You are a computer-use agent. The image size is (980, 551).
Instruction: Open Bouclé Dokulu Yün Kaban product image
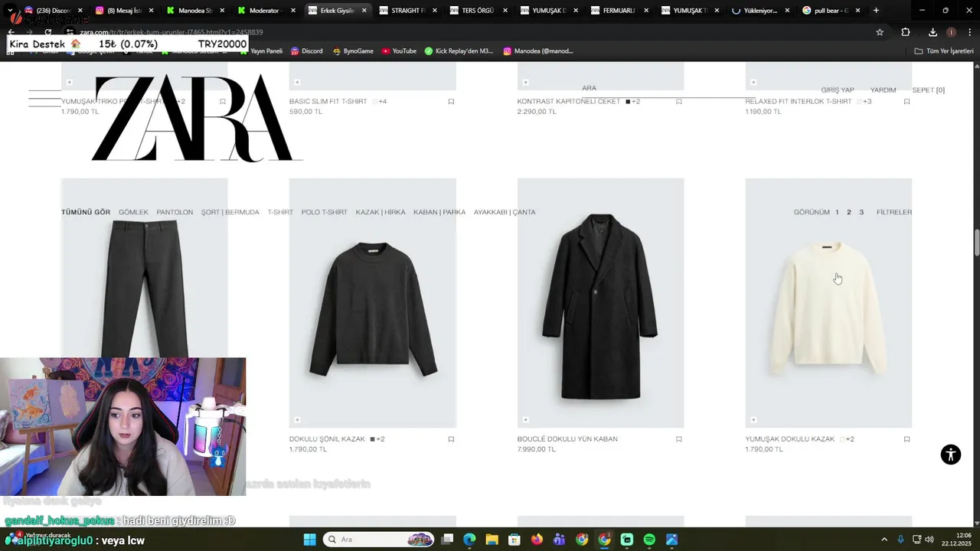[600, 303]
